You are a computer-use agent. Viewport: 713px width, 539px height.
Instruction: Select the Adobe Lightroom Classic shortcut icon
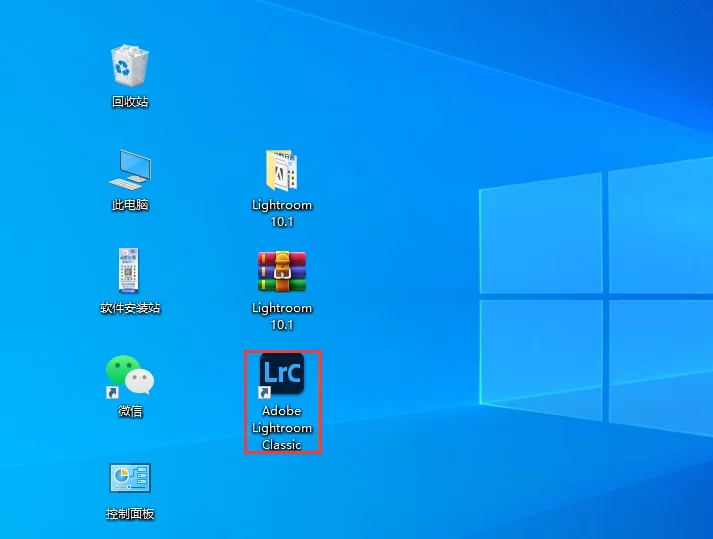pyautogui.click(x=281, y=374)
